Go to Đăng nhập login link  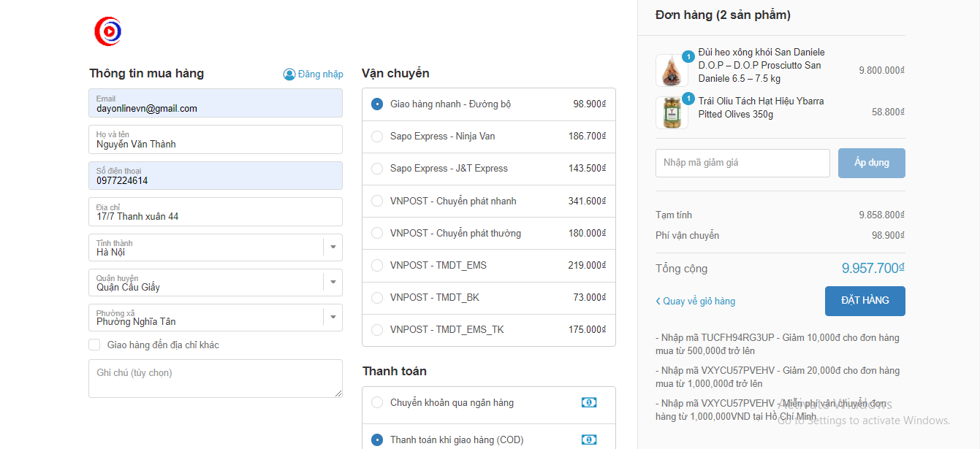pyautogui.click(x=320, y=74)
